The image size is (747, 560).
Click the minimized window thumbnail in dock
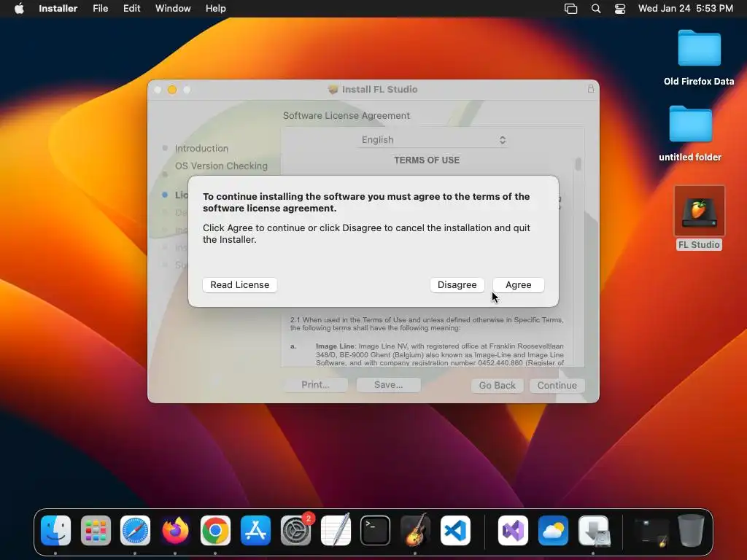pyautogui.click(x=651, y=532)
